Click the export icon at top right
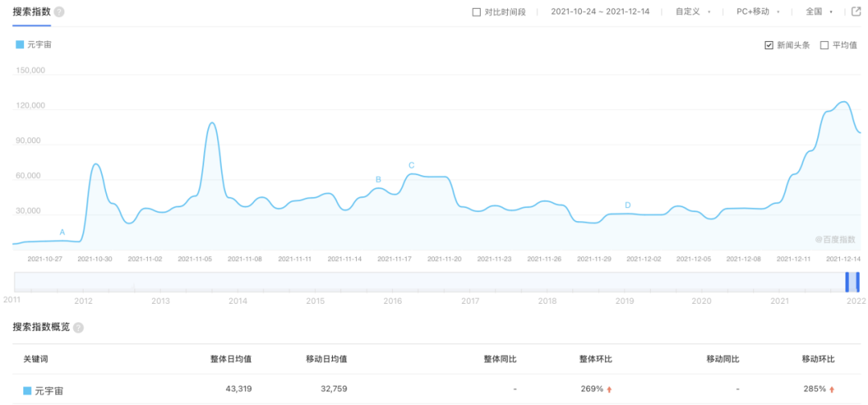This screenshot has height=405, width=868. click(856, 12)
